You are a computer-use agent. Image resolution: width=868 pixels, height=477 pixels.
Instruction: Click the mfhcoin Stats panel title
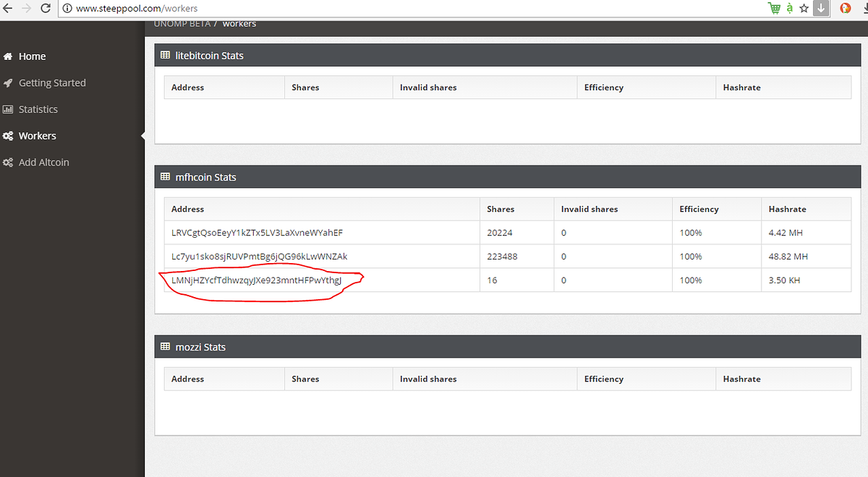click(206, 177)
